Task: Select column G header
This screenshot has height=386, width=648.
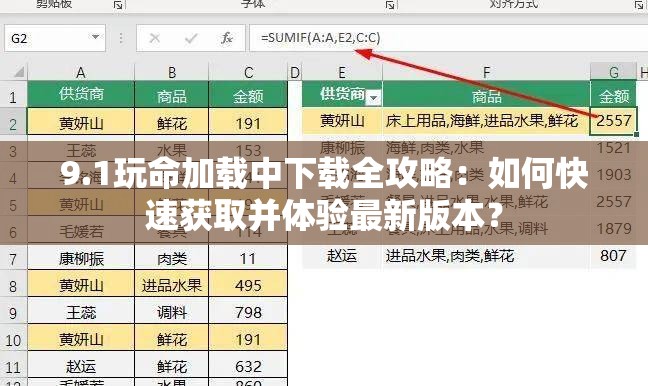Action: click(x=614, y=72)
